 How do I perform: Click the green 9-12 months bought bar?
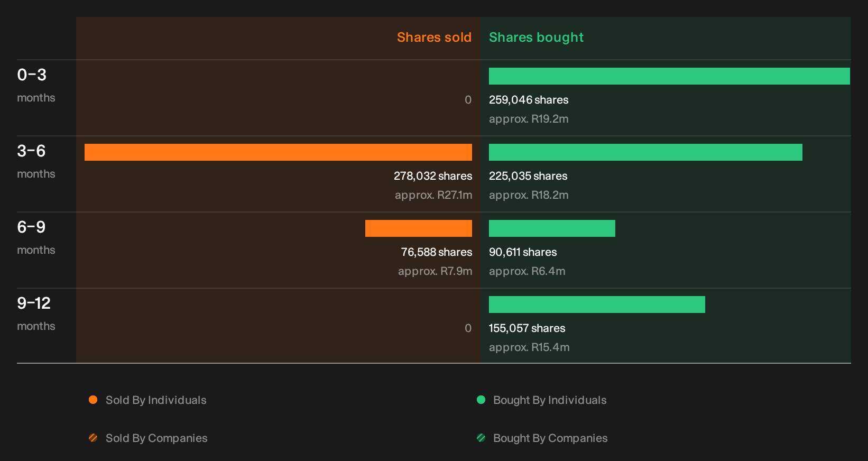597,305
